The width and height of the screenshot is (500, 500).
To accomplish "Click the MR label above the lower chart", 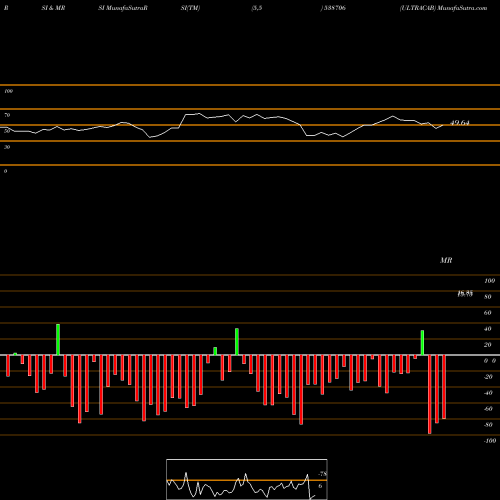I will pos(446,260).
